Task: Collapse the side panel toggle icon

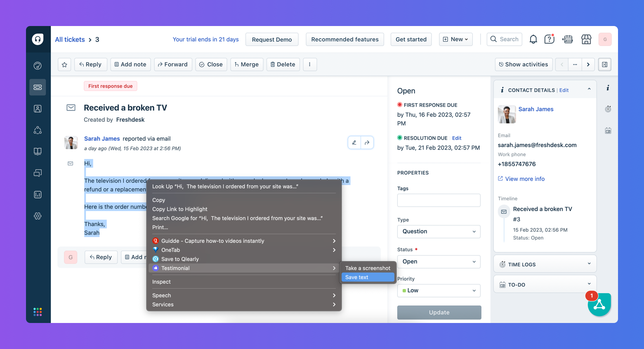Action: pos(605,64)
